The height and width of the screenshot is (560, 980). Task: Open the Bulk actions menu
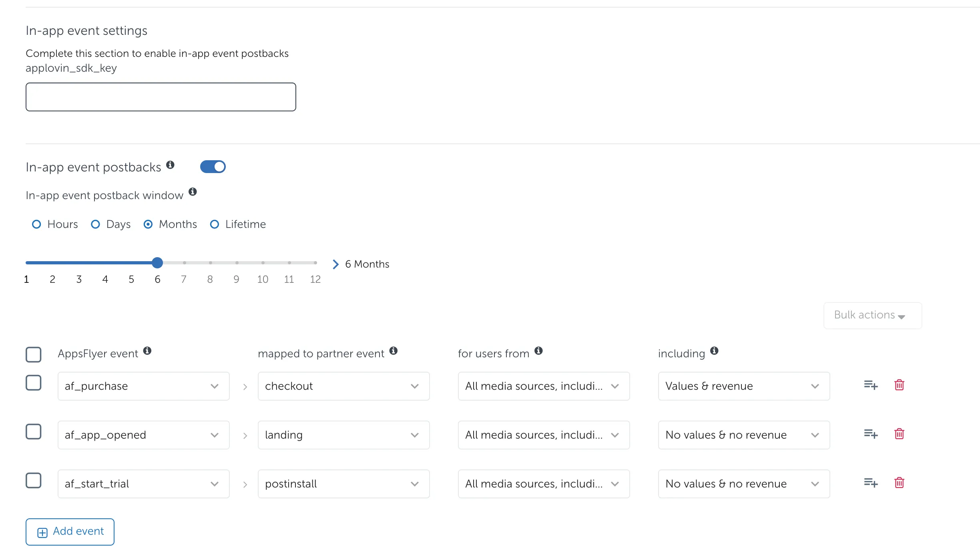(873, 316)
